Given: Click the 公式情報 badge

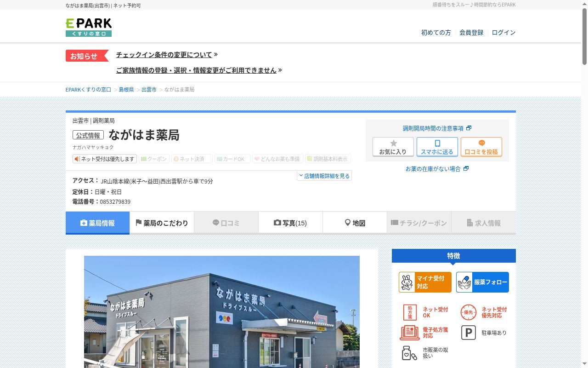Looking at the screenshot, I should [88, 135].
